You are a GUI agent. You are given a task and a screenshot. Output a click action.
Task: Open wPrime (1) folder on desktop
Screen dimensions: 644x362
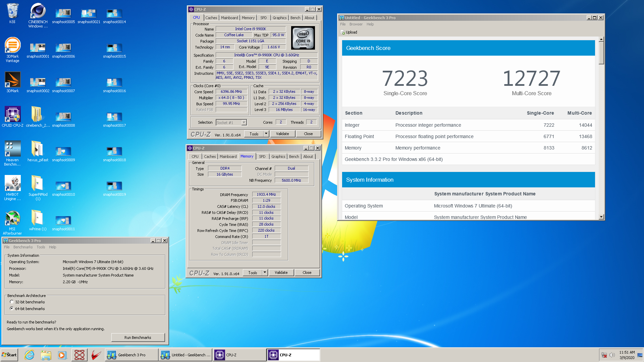tap(38, 220)
